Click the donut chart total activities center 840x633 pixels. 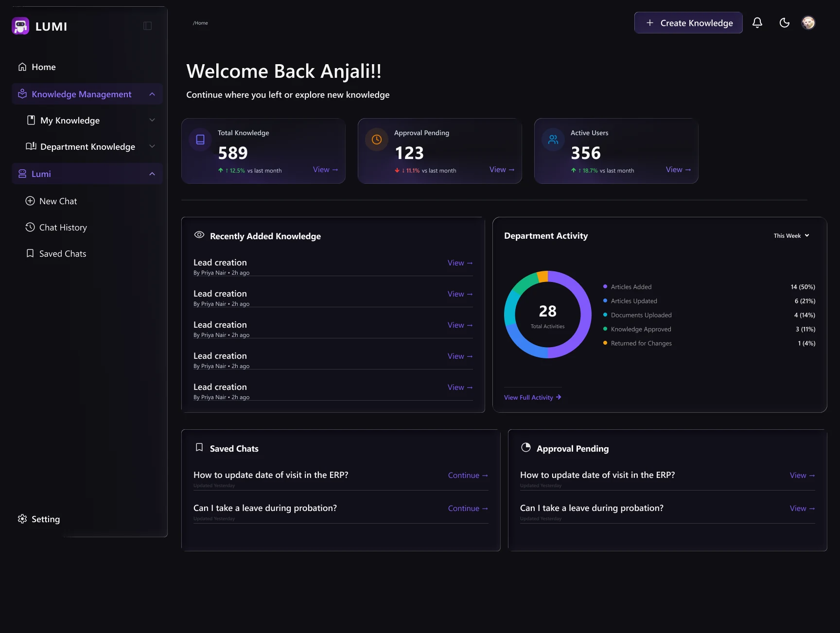[x=548, y=315]
